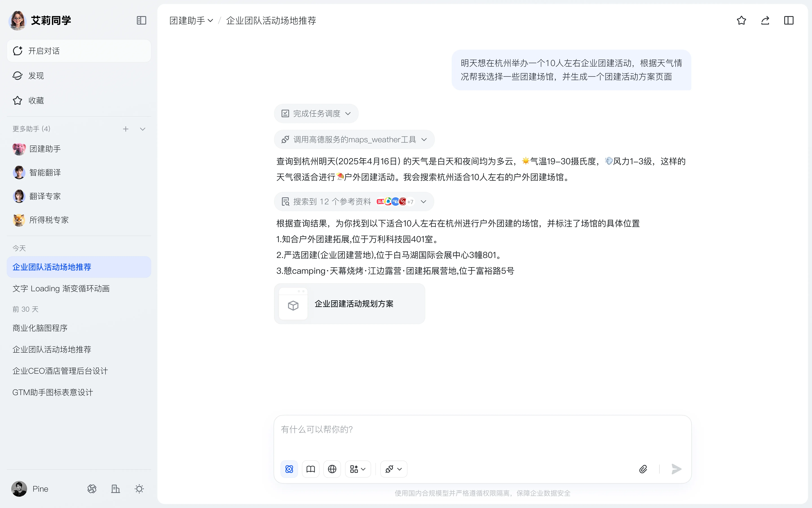Select the 所得税专家 assistant
This screenshot has width=812, height=508.
point(79,220)
